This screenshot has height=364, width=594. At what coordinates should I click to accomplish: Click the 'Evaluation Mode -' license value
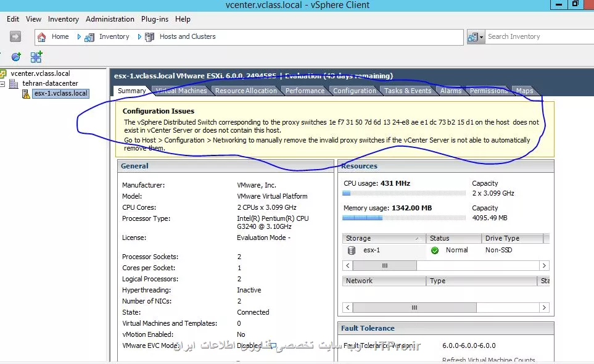(x=263, y=238)
